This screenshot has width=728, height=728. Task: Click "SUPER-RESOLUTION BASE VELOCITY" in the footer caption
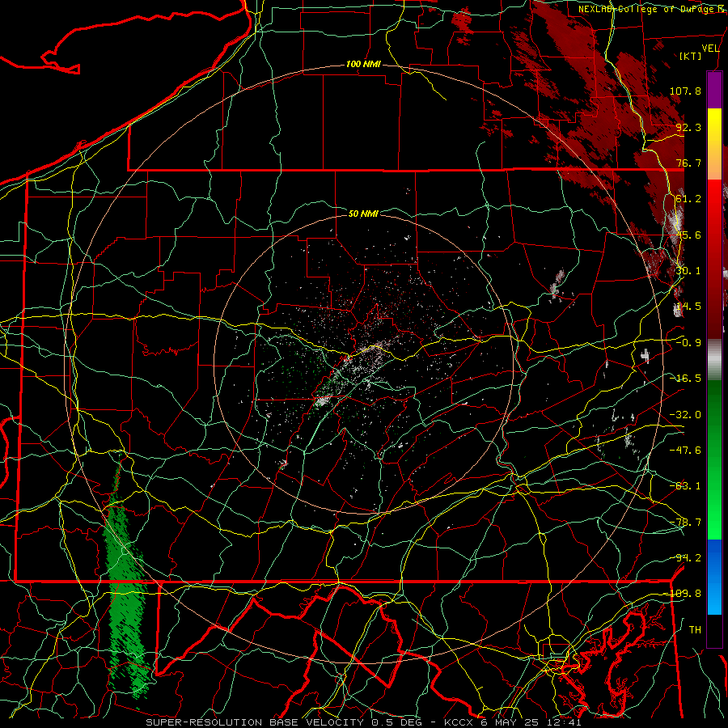[255, 722]
